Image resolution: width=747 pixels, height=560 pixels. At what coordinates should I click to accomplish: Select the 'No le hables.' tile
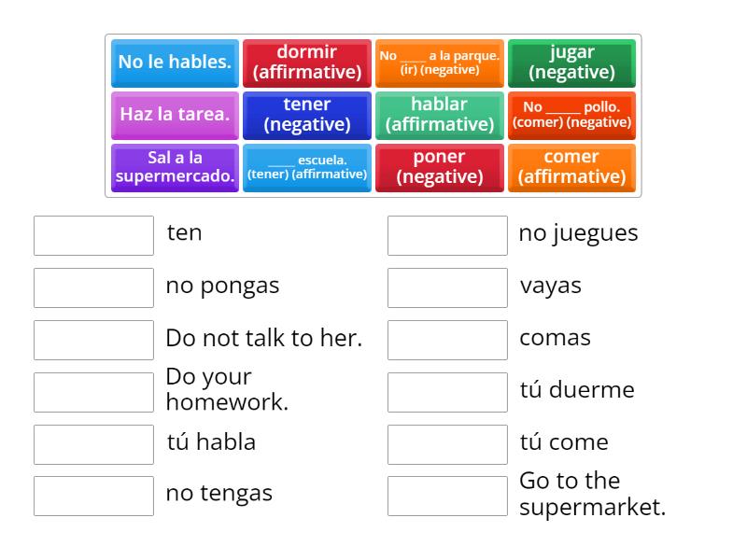click(175, 63)
